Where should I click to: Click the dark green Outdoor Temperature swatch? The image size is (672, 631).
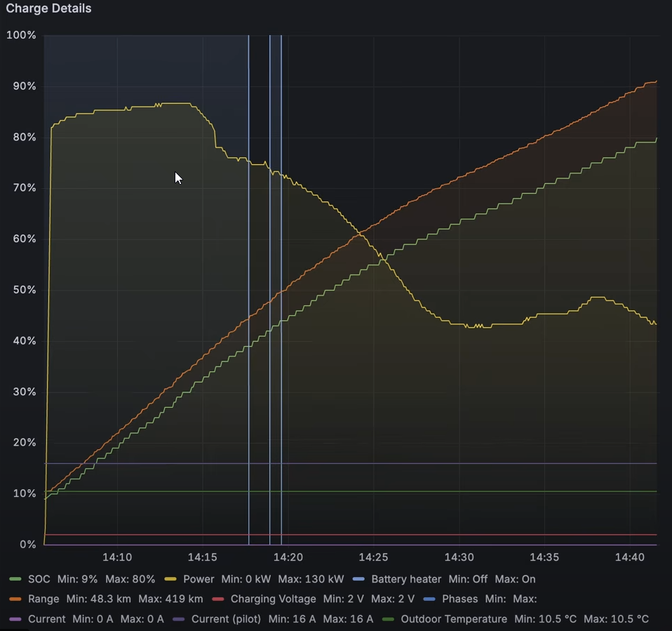click(388, 619)
